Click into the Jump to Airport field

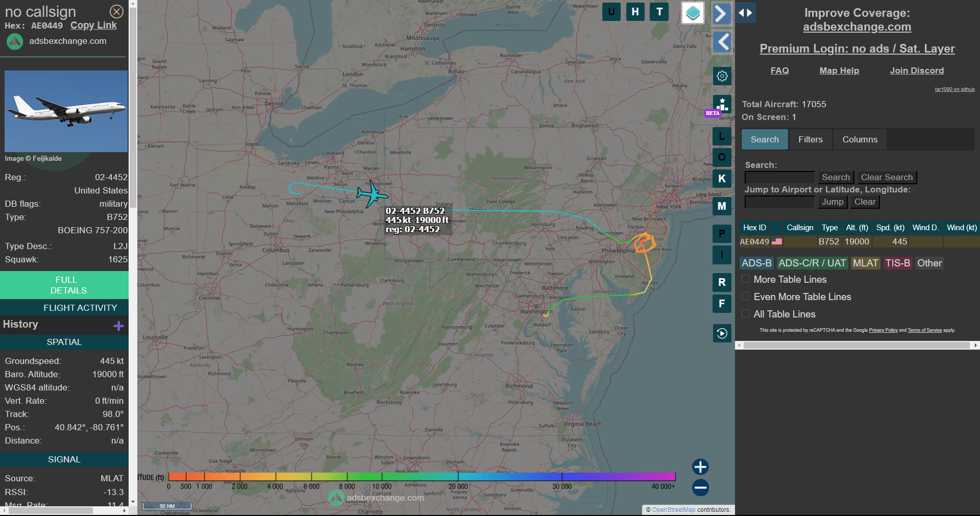(x=779, y=202)
